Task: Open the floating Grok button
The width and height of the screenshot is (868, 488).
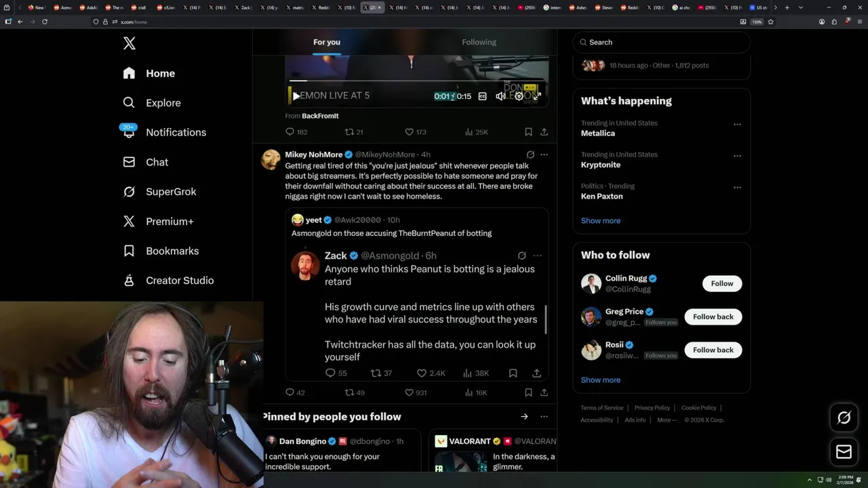Action: (x=844, y=418)
